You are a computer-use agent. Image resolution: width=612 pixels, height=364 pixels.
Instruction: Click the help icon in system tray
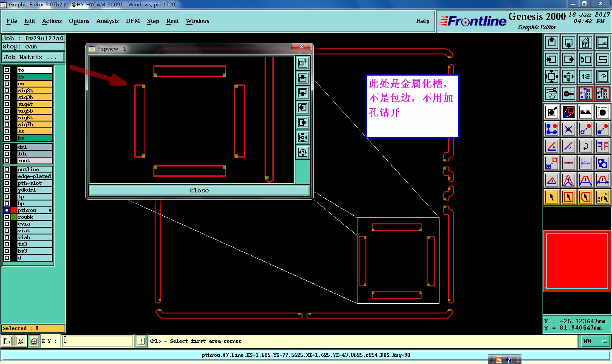click(x=509, y=360)
